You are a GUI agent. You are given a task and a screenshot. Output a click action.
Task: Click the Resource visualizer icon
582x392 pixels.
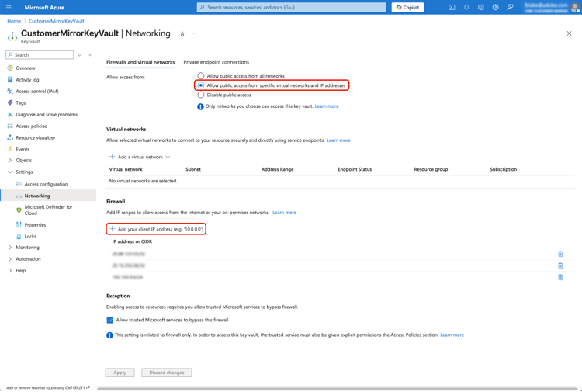(10, 137)
